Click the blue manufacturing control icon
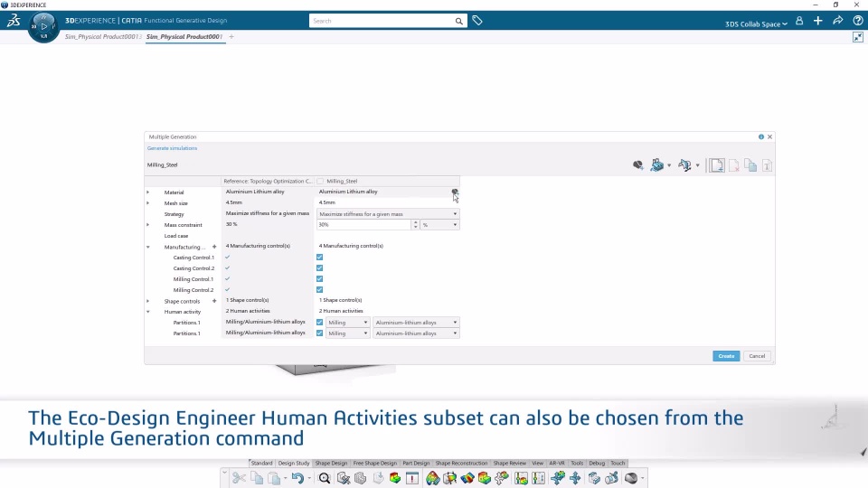The width and height of the screenshot is (868, 488). coord(656,164)
